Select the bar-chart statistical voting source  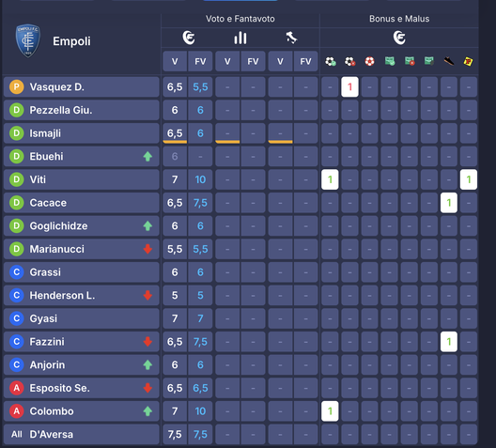[x=240, y=38]
